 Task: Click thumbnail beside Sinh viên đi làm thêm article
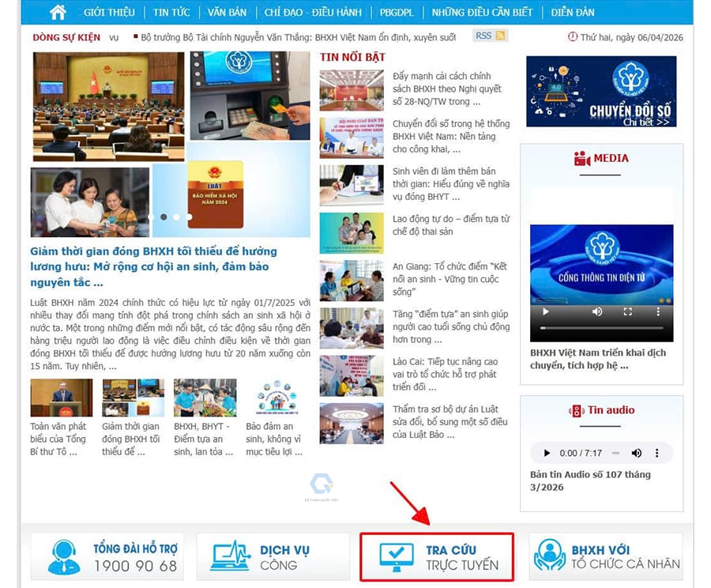point(352,186)
